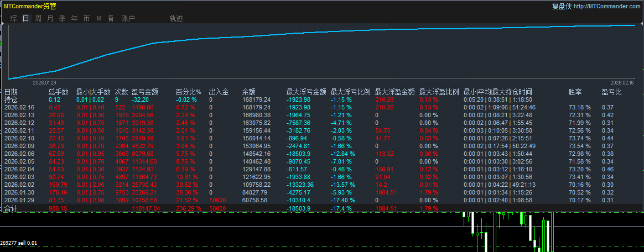Screen dimensions: 644x252
Task: Click the total profit value 118147.04
Action: 146,209
